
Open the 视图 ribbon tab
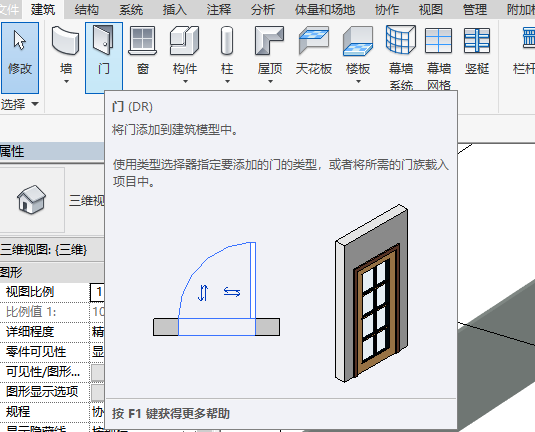coord(431,9)
